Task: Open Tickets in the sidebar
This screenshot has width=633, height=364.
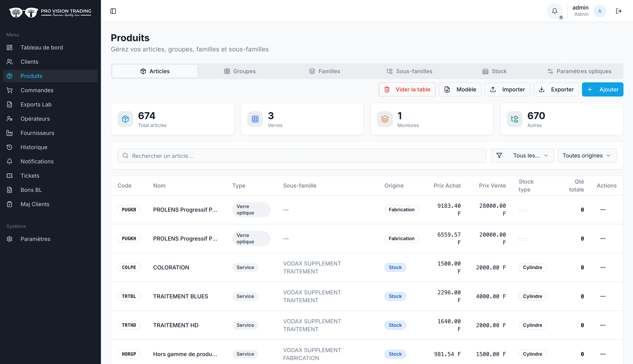Action: coord(50,176)
